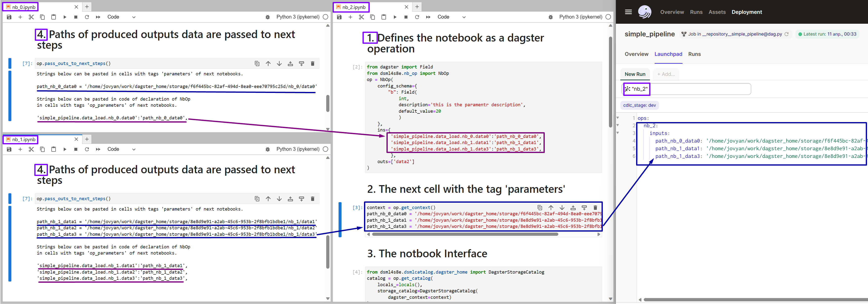
Task: Restart and run all in nb_2.ipynb
Action: point(428,17)
